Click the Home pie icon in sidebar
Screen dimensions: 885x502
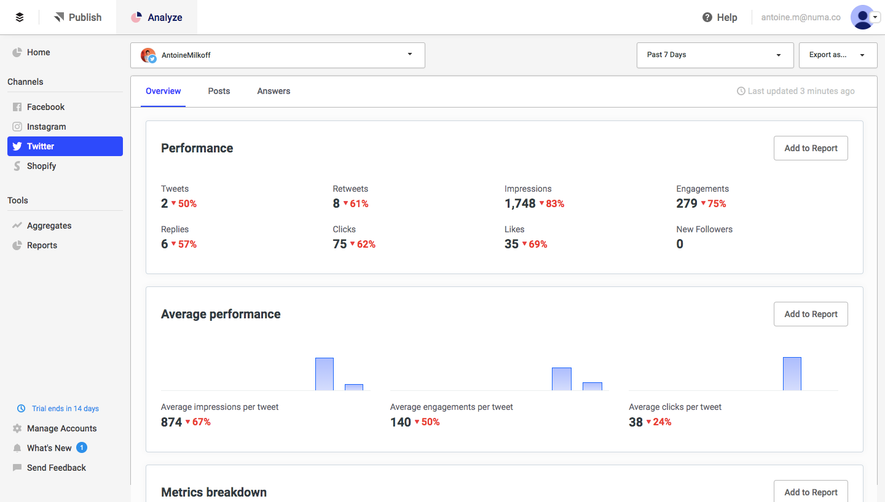(x=17, y=53)
